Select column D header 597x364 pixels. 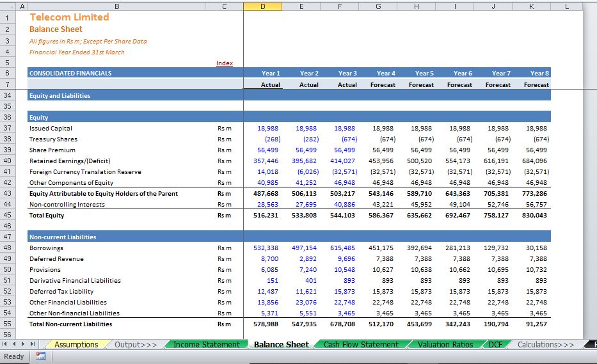click(263, 6)
